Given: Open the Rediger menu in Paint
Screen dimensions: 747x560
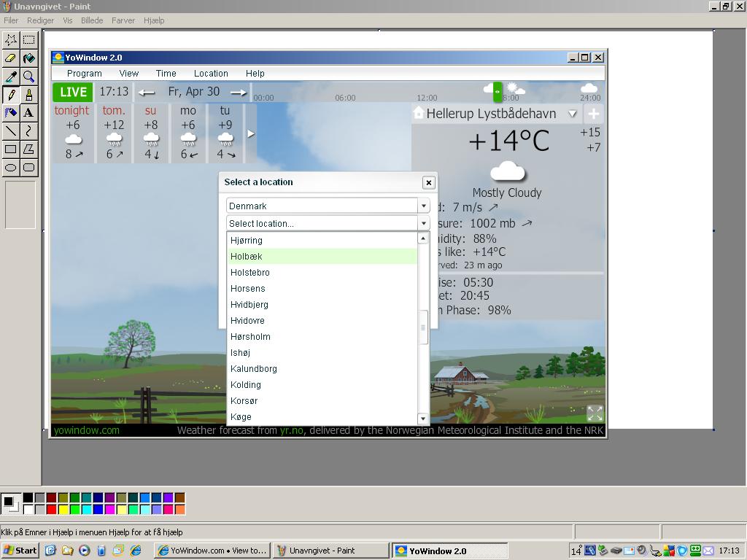Looking at the screenshot, I should tap(41, 20).
